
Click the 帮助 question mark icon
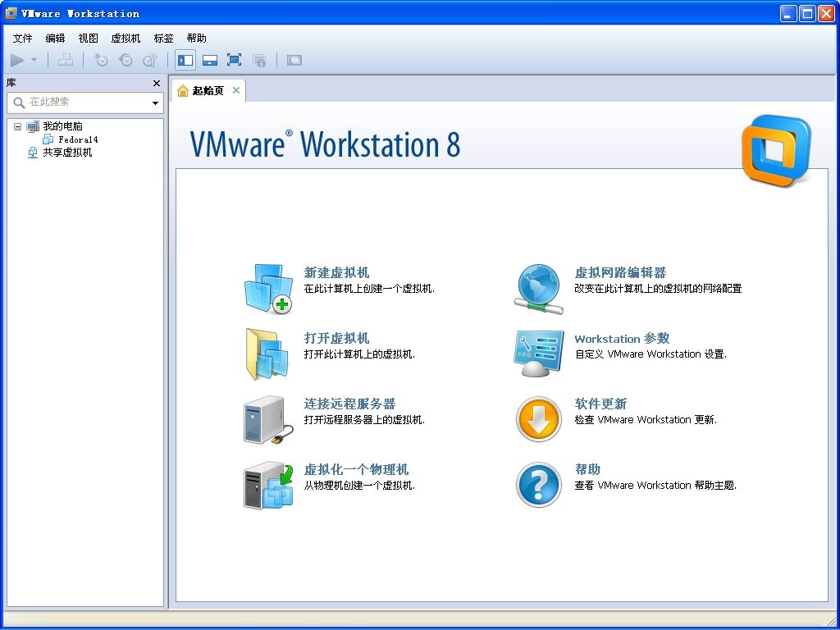(x=539, y=485)
